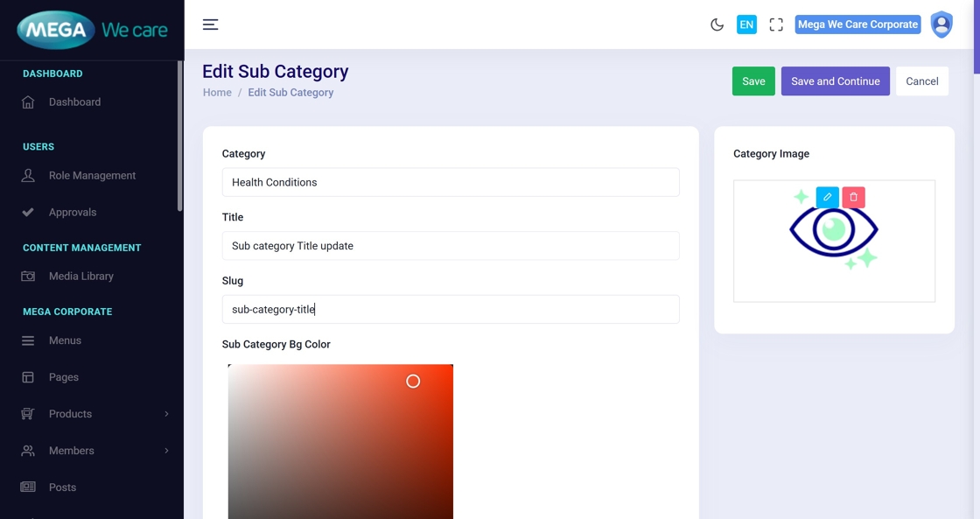Click the Dashboard home icon in the sidebar

[28, 102]
